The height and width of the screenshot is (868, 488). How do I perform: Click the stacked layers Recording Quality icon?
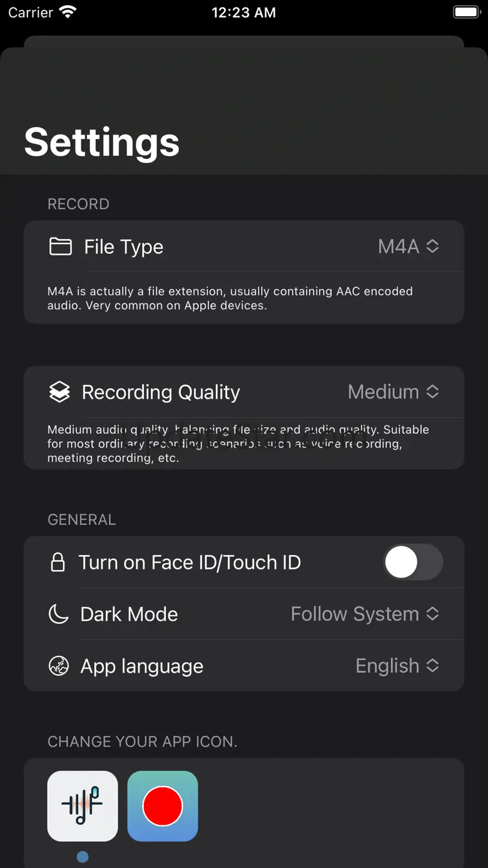click(x=59, y=392)
